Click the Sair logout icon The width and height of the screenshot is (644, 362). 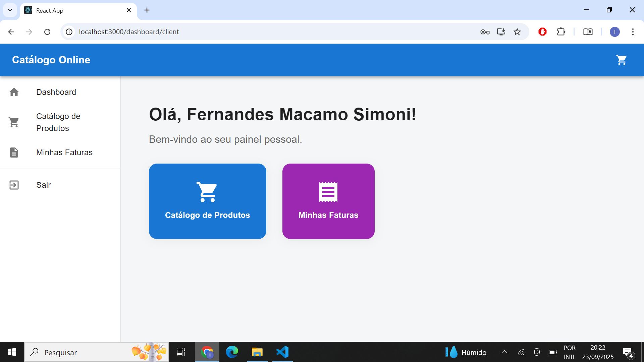(14, 185)
